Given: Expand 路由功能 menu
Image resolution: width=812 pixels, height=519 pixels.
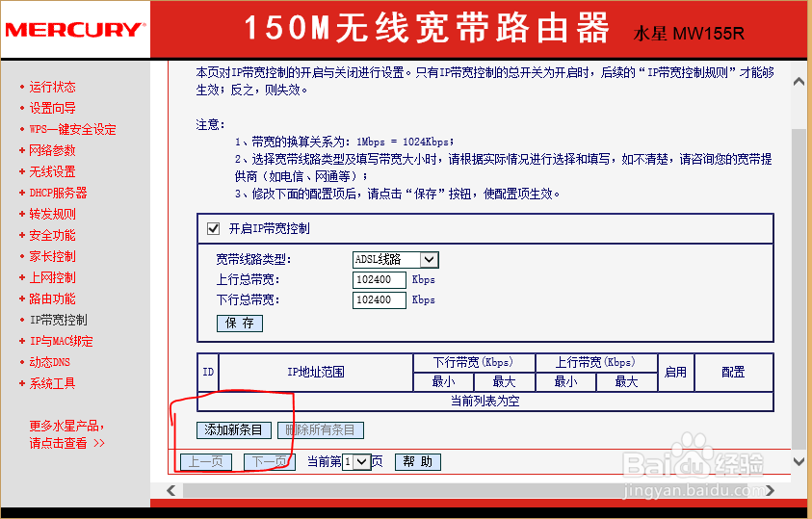Looking at the screenshot, I should (52, 299).
